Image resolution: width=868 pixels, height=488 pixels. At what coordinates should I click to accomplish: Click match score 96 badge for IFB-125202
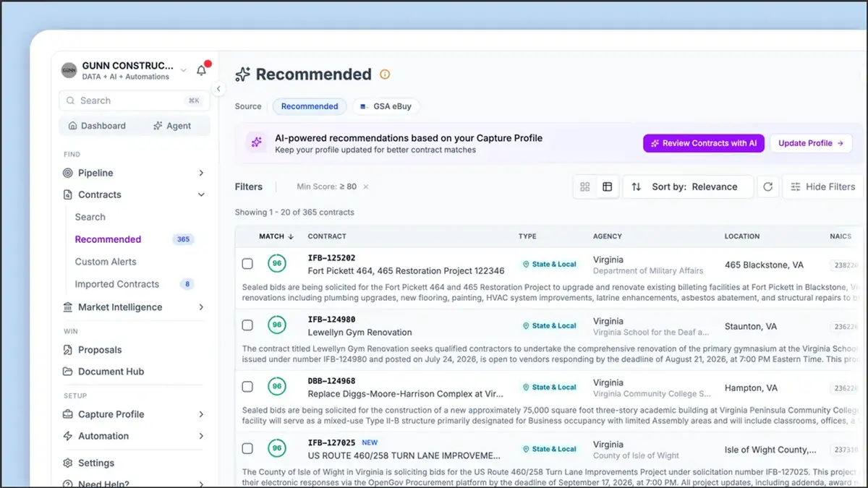(x=276, y=264)
